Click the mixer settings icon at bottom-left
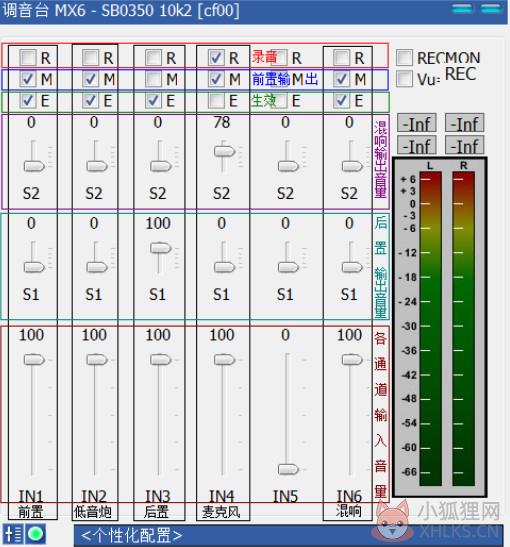The width and height of the screenshot is (510, 547). (x=13, y=534)
